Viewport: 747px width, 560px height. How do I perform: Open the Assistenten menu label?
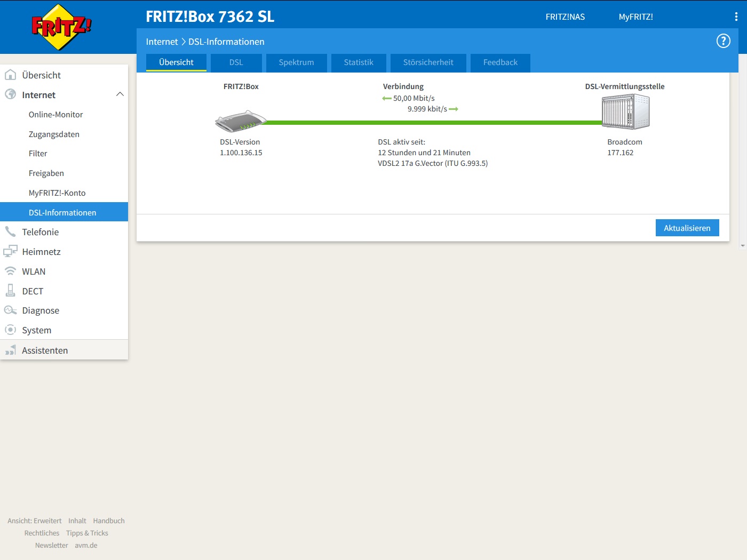45,350
